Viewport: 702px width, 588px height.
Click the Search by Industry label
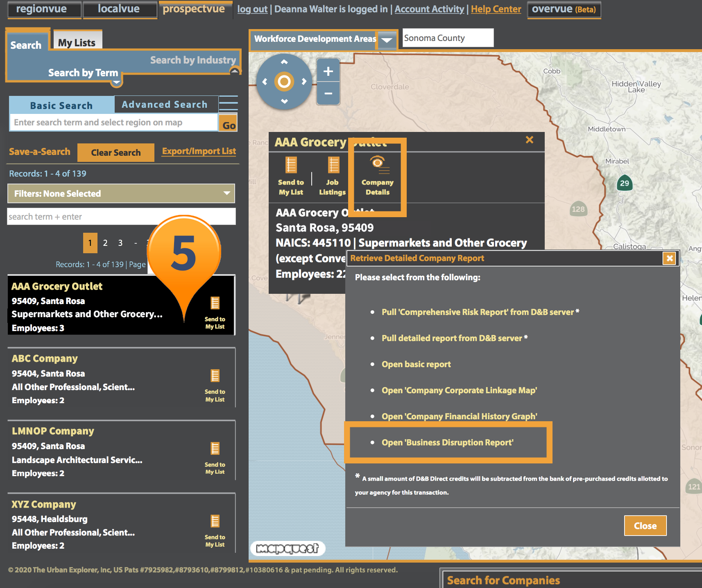tap(193, 60)
